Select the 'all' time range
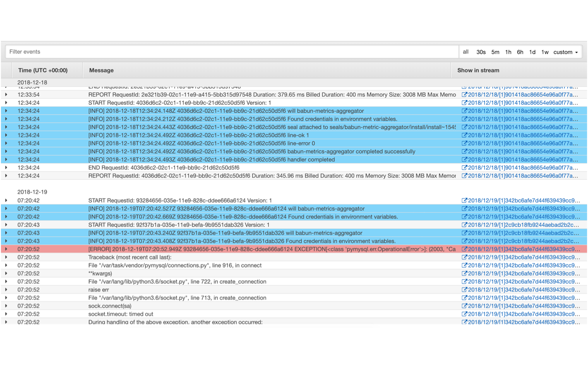The width and height of the screenshot is (588, 368). click(466, 52)
